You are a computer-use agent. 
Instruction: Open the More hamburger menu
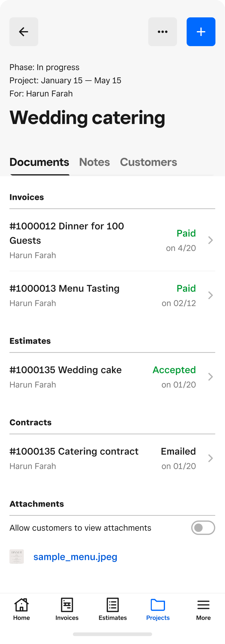click(x=203, y=609)
